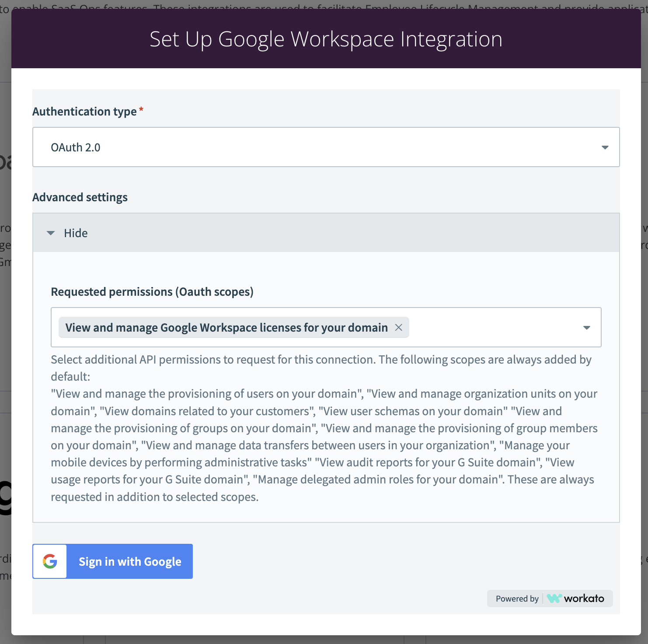Click the Hide label in Advanced settings

(x=76, y=233)
